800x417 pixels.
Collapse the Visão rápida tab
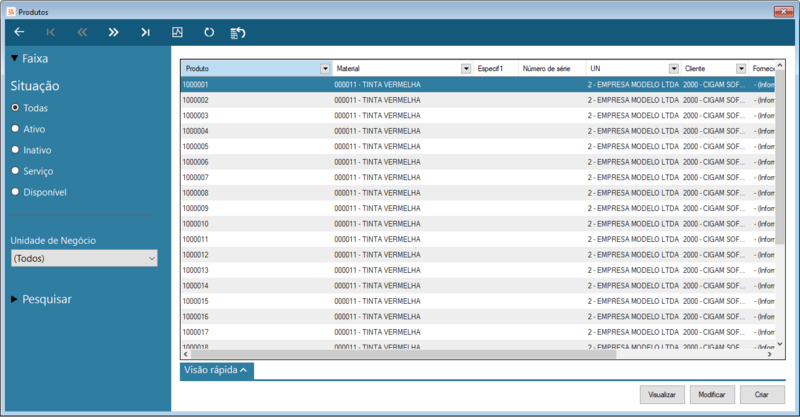(x=216, y=370)
